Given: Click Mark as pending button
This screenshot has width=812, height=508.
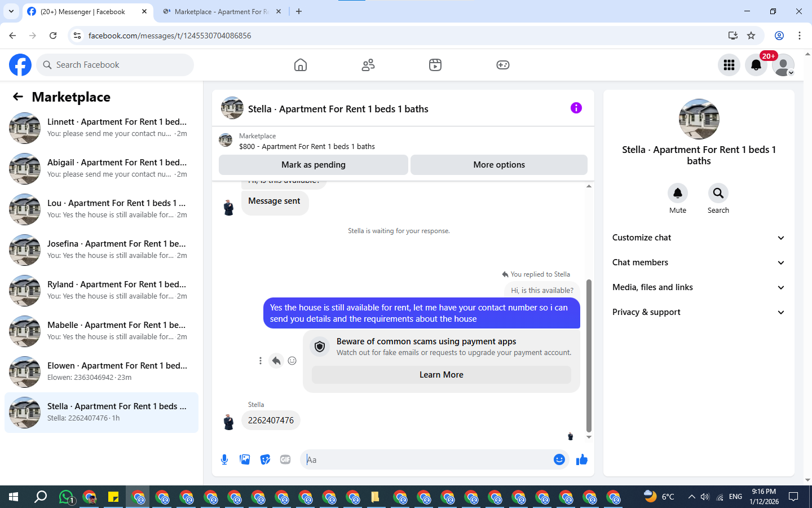Looking at the screenshot, I should [314, 165].
